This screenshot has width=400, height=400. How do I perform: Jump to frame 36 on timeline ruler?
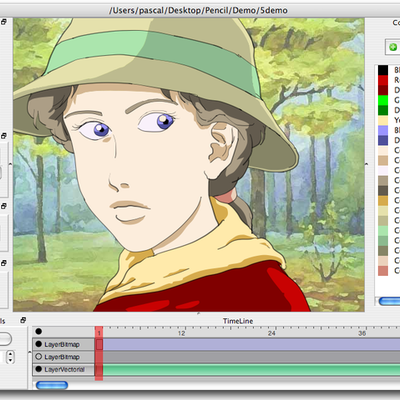pyautogui.click(x=362, y=333)
